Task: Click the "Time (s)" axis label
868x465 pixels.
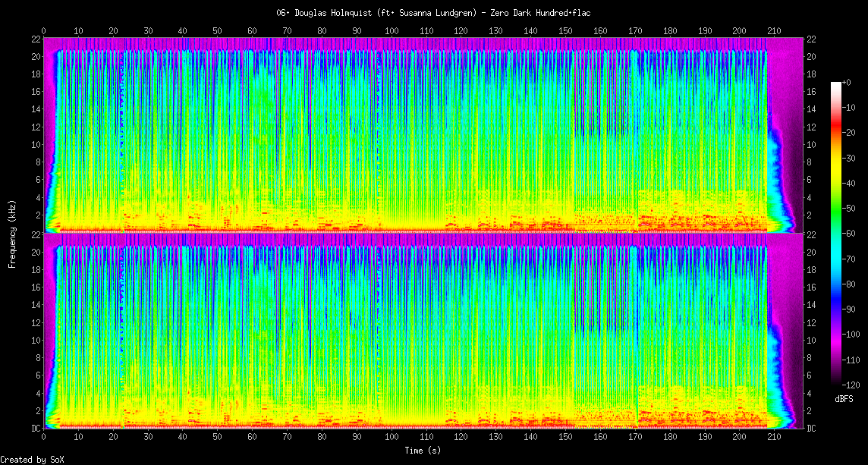Action: pyautogui.click(x=423, y=451)
